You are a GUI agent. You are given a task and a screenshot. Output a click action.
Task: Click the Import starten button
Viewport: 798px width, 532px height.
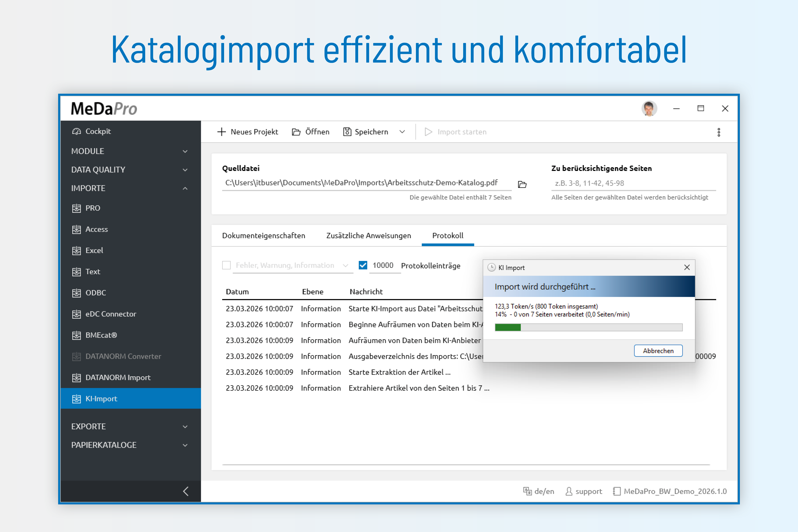pyautogui.click(x=456, y=132)
